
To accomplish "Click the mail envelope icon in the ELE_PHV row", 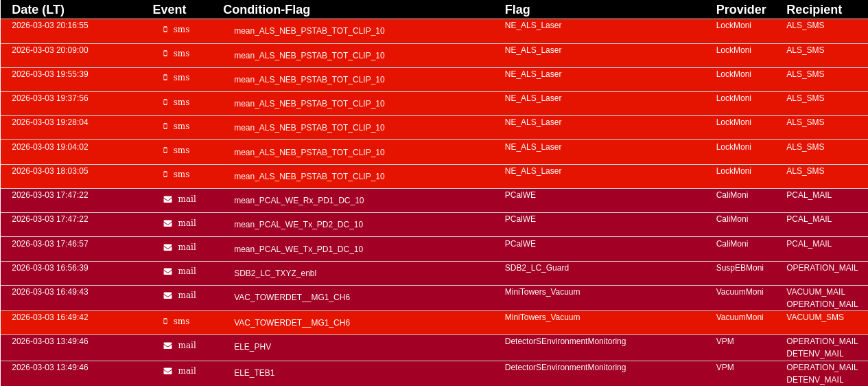I will point(168,345).
